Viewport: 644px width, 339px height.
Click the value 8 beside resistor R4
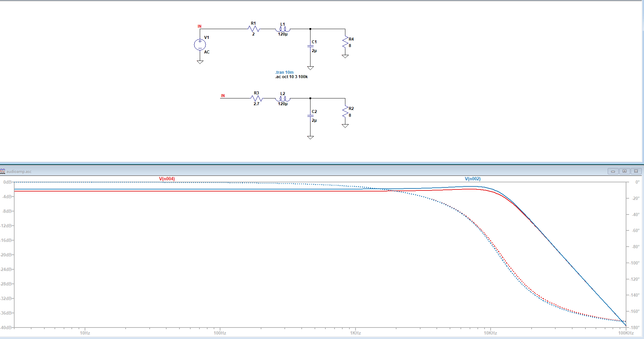350,46
